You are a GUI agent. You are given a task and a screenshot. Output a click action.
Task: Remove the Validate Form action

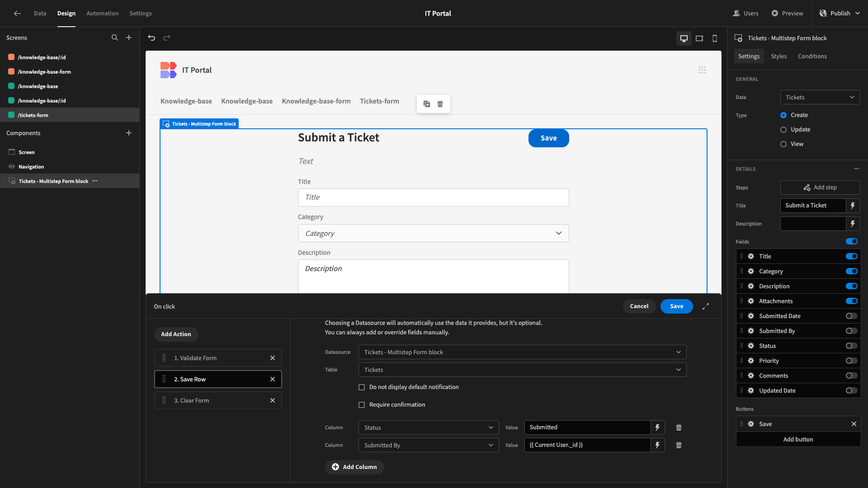(x=273, y=358)
